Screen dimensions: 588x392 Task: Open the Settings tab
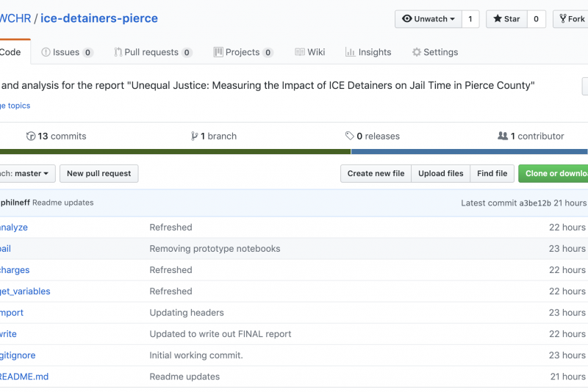[435, 52]
